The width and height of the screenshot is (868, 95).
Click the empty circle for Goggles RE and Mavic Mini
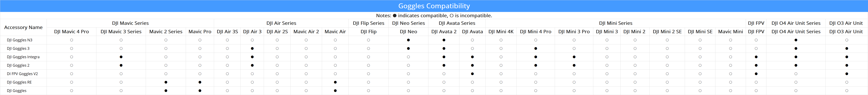tap(730, 82)
